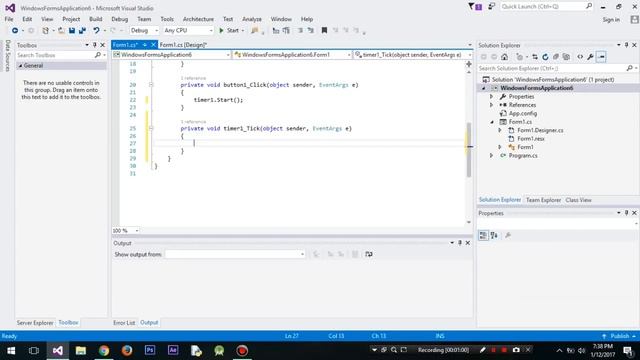The image size is (640, 360).
Task: Select App.config in Solution Explorer
Action: click(523, 113)
